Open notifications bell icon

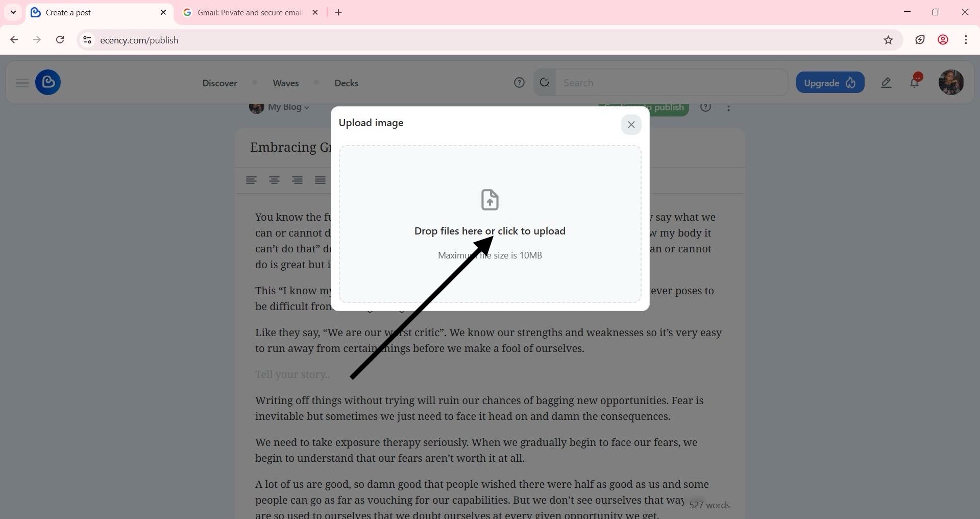(x=914, y=83)
